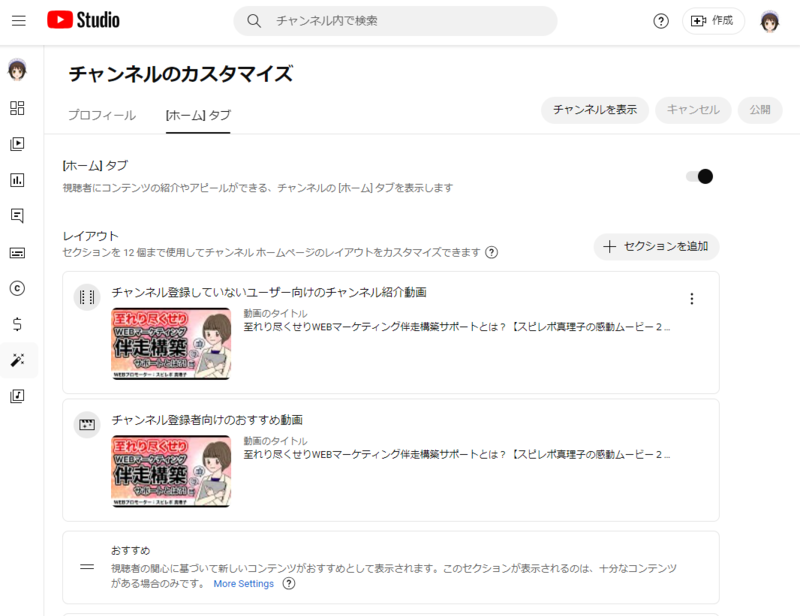Click the help question mark icon
Screen dimensions: 800x616
pyautogui.click(x=661, y=21)
